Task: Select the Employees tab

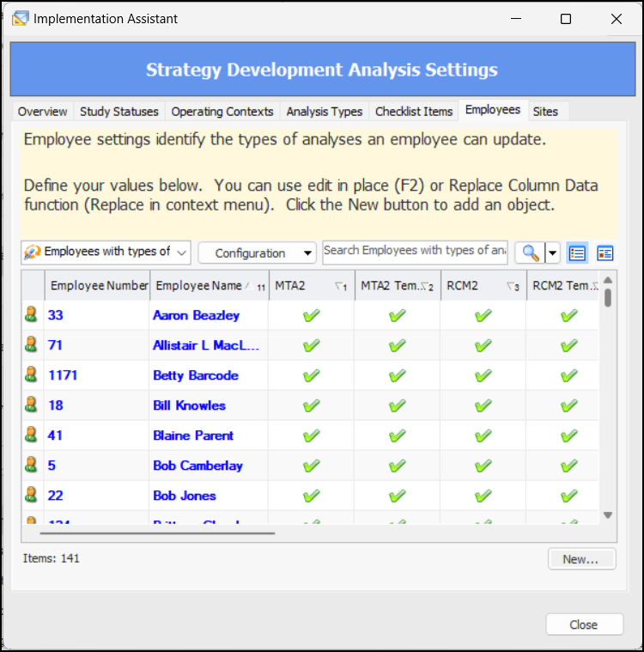Action: (493, 110)
